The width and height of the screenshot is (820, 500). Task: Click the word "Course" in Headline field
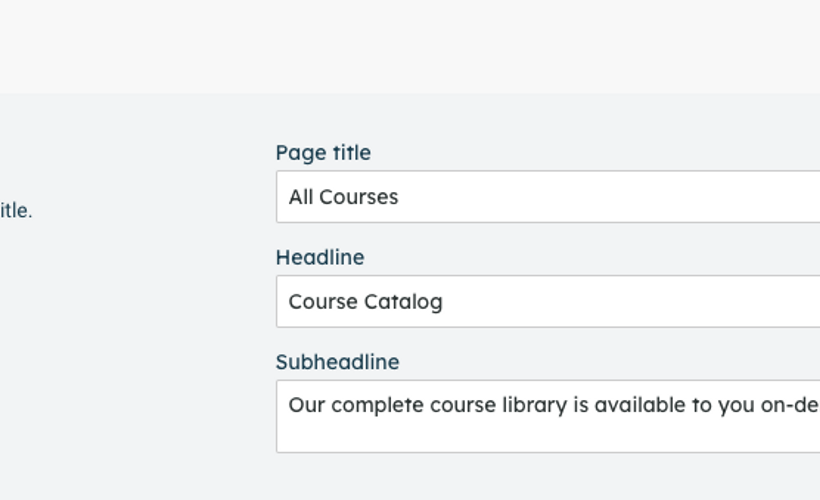[x=323, y=302]
